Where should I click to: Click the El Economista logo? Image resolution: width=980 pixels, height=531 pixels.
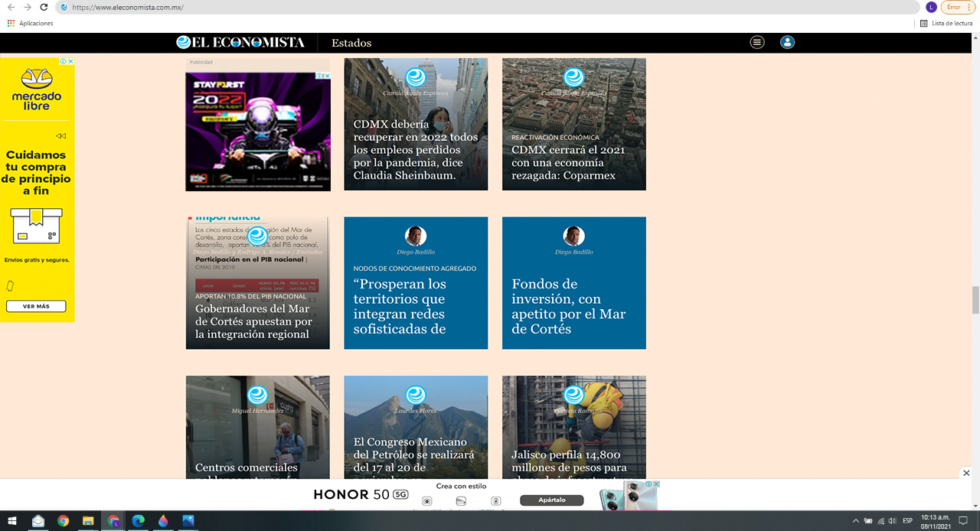pyautogui.click(x=240, y=43)
